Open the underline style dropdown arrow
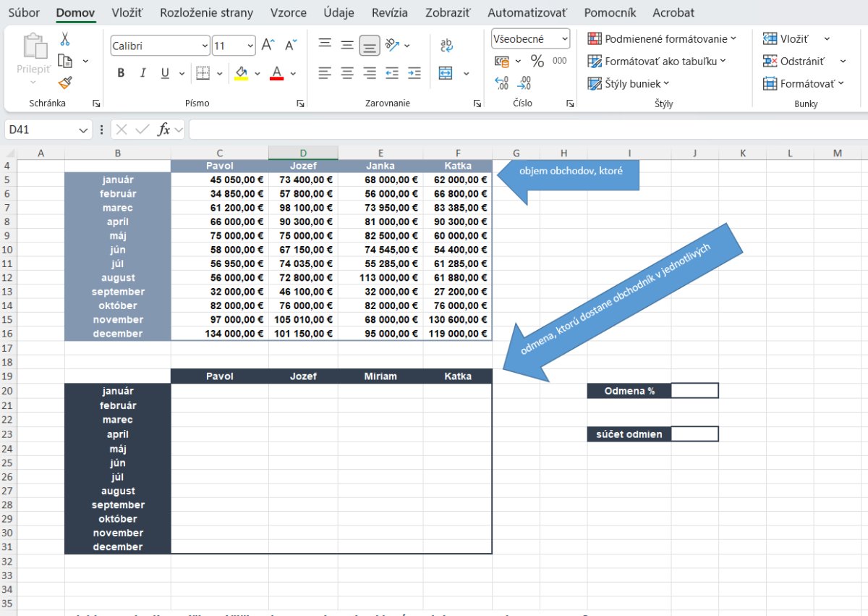 [x=181, y=73]
